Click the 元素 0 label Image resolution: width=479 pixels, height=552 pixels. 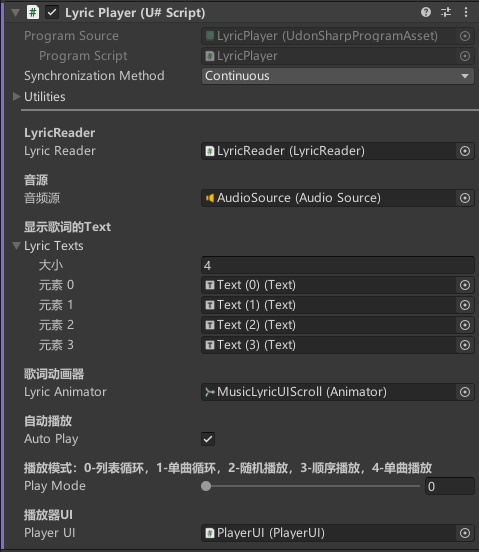pyautogui.click(x=56, y=285)
